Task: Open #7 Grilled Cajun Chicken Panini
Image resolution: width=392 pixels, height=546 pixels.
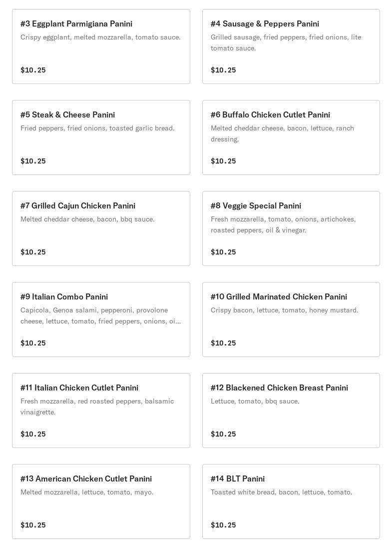Action: 78,206
